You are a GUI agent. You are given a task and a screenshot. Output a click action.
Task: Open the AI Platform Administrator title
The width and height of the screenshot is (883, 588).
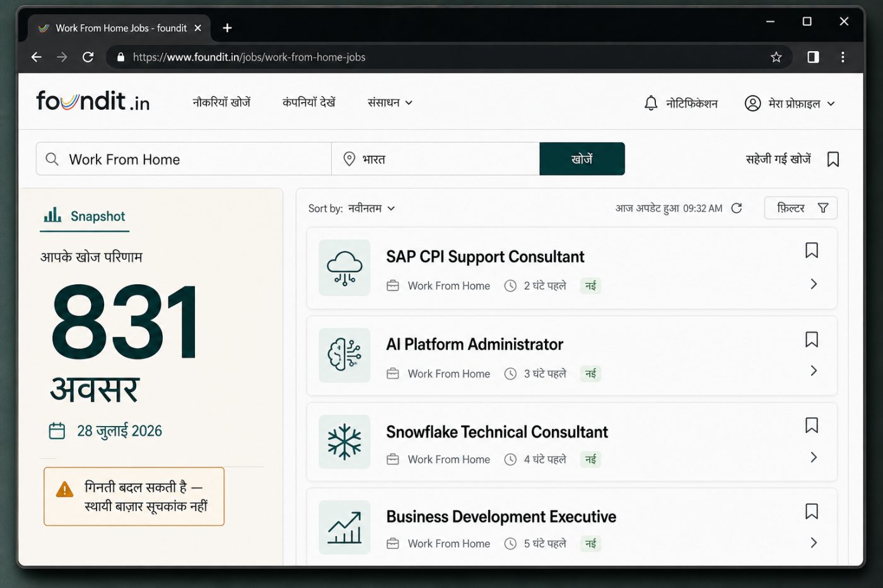pyautogui.click(x=474, y=344)
